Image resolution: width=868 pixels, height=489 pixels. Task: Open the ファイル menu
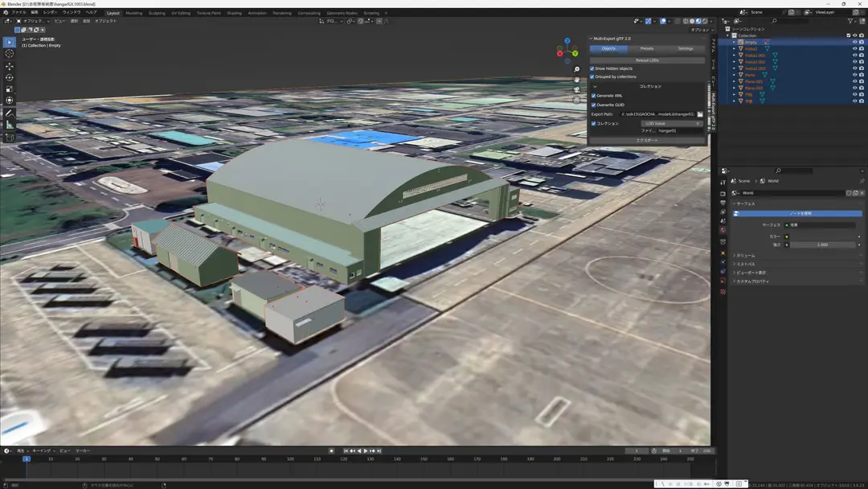[x=18, y=12]
